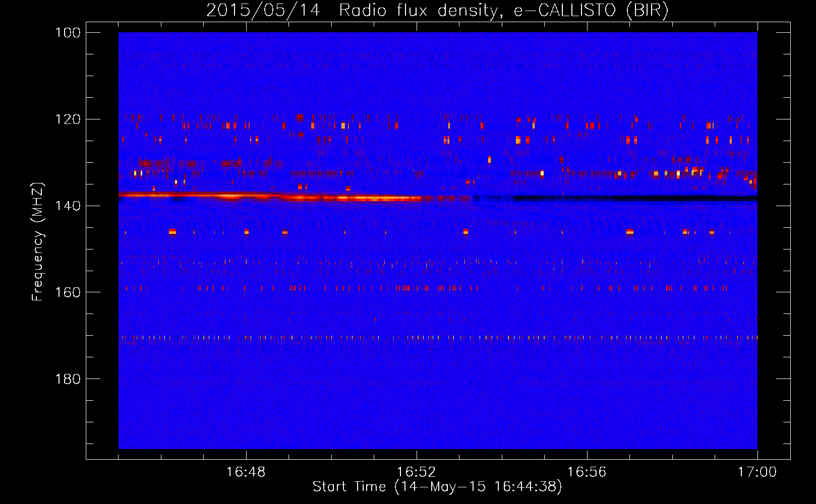Select the 'Frequency (MHZ)' vertical axis label
The height and width of the screenshot is (504, 816).
click(x=38, y=242)
